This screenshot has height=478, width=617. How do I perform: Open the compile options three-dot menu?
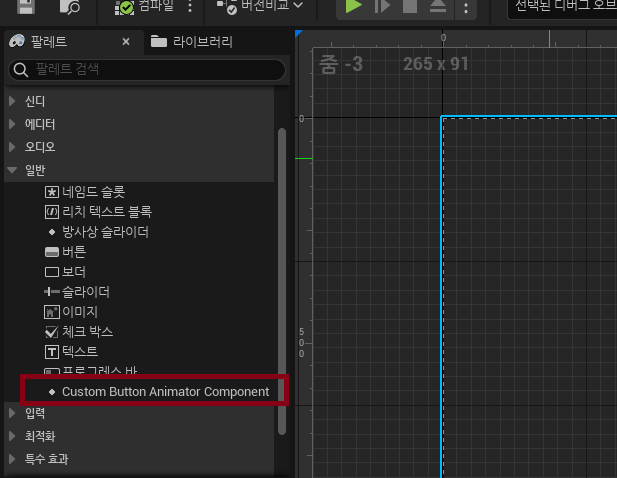[190, 6]
